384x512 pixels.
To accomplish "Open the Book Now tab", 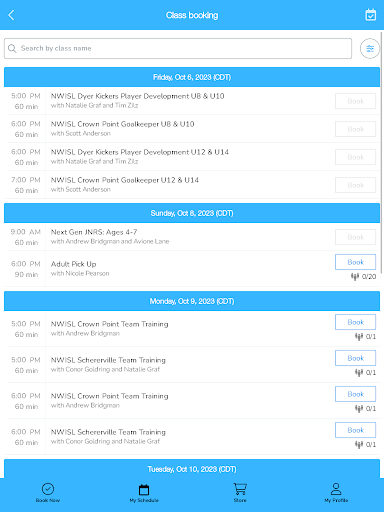I will click(48, 493).
